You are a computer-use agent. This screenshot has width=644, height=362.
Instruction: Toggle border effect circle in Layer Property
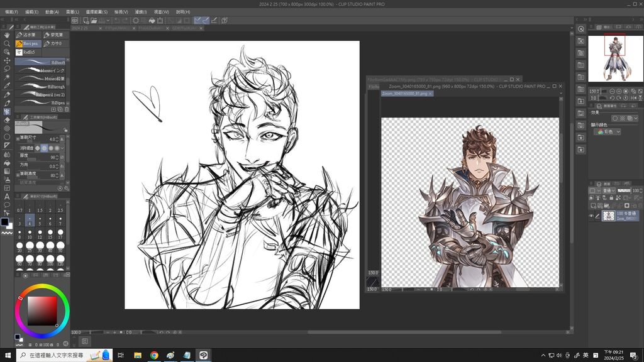[615, 118]
